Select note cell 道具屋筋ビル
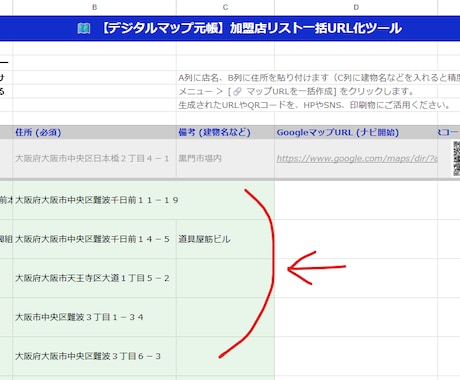Screen dimensions: 460x380 coord(225,239)
